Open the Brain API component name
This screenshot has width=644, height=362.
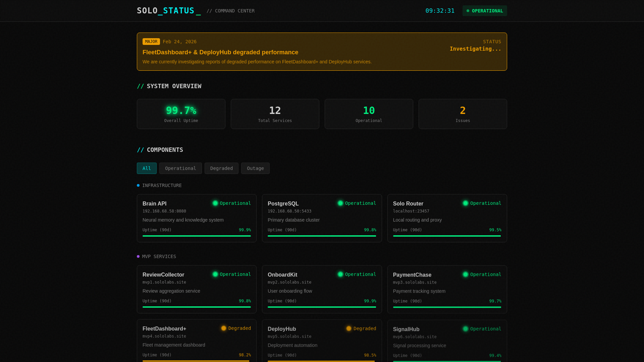coord(154,203)
